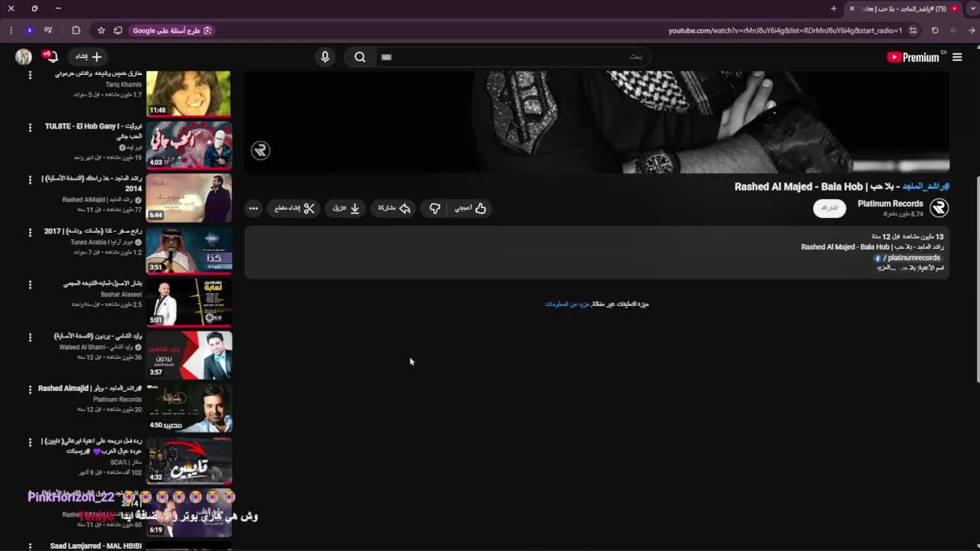Open the notifications bell
Viewport: 980px width, 551px height.
50,57
